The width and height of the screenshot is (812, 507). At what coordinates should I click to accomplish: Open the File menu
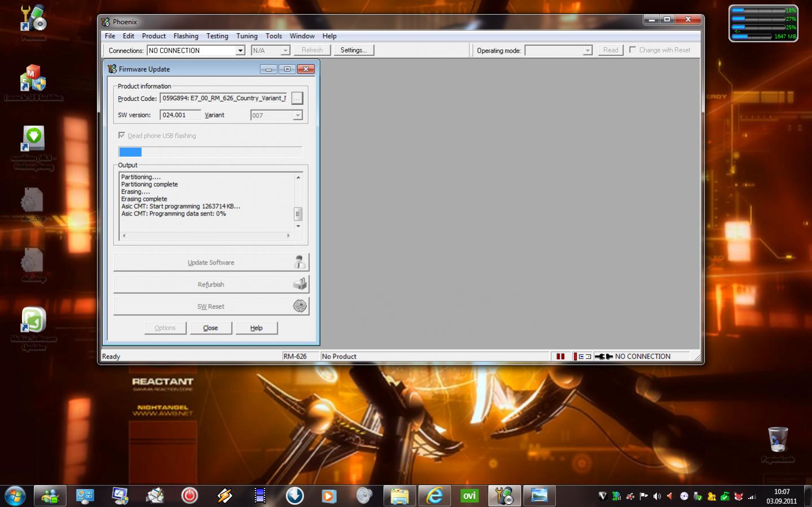(110, 36)
